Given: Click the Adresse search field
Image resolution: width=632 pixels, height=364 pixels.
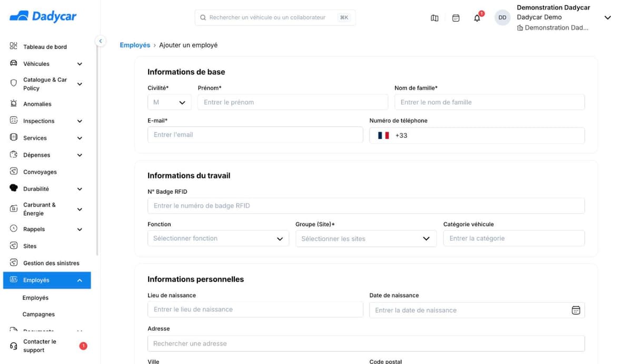Looking at the screenshot, I should (x=366, y=343).
